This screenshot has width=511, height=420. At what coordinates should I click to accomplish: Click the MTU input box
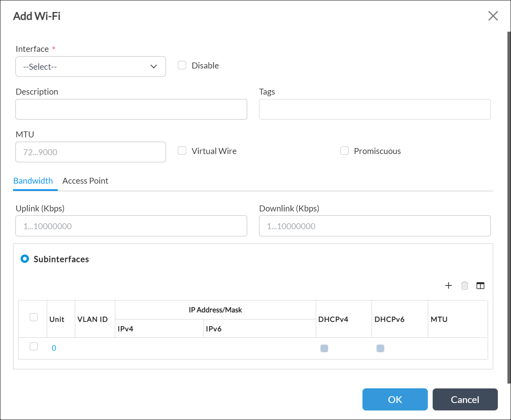(91, 152)
